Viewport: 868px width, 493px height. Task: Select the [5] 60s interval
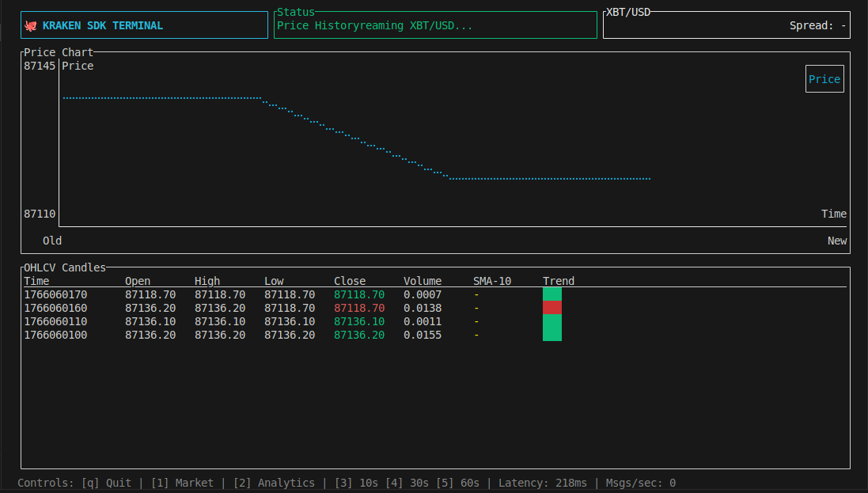[457, 483]
